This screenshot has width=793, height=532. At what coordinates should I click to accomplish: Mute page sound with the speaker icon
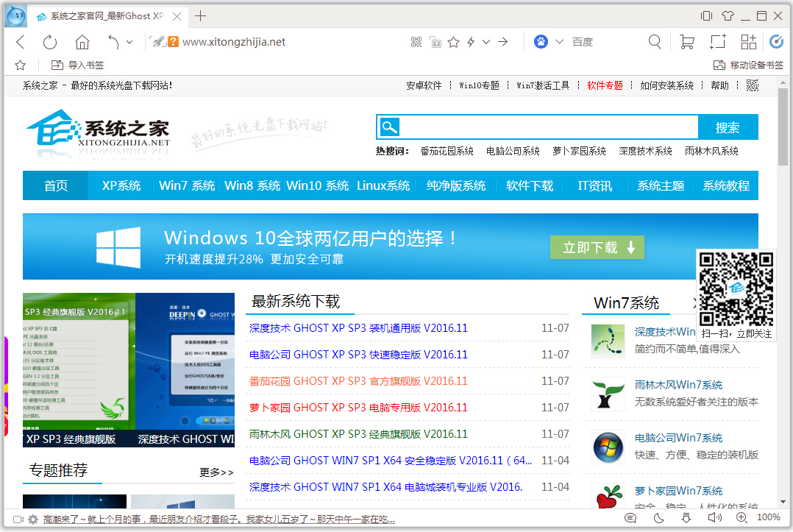pos(714,518)
